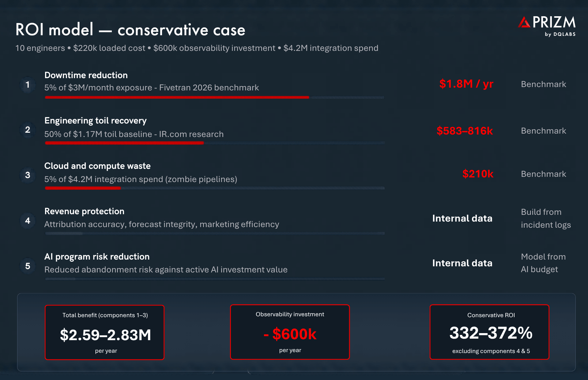Click the Downtime reduction progress bar
Screen dimensions: 588x380
(214, 97)
